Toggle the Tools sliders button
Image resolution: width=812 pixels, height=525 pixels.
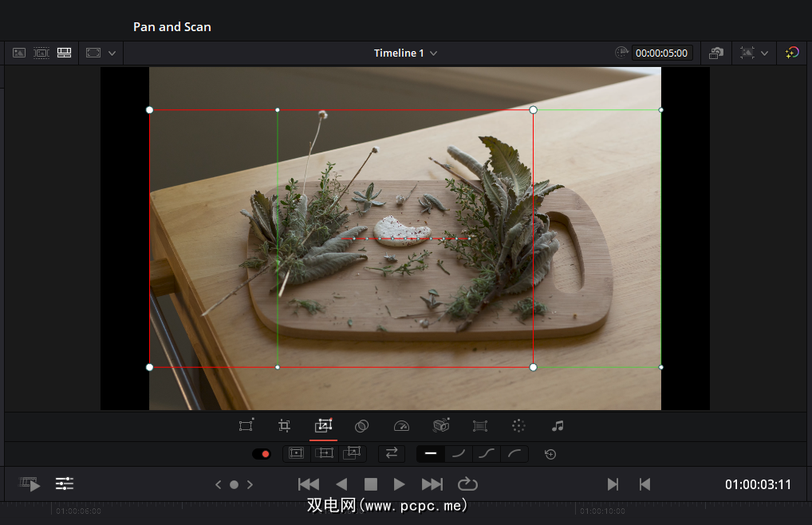tap(65, 484)
